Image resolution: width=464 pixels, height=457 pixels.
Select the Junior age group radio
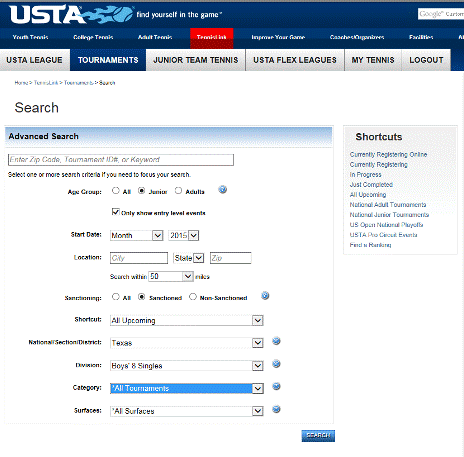[142, 191]
